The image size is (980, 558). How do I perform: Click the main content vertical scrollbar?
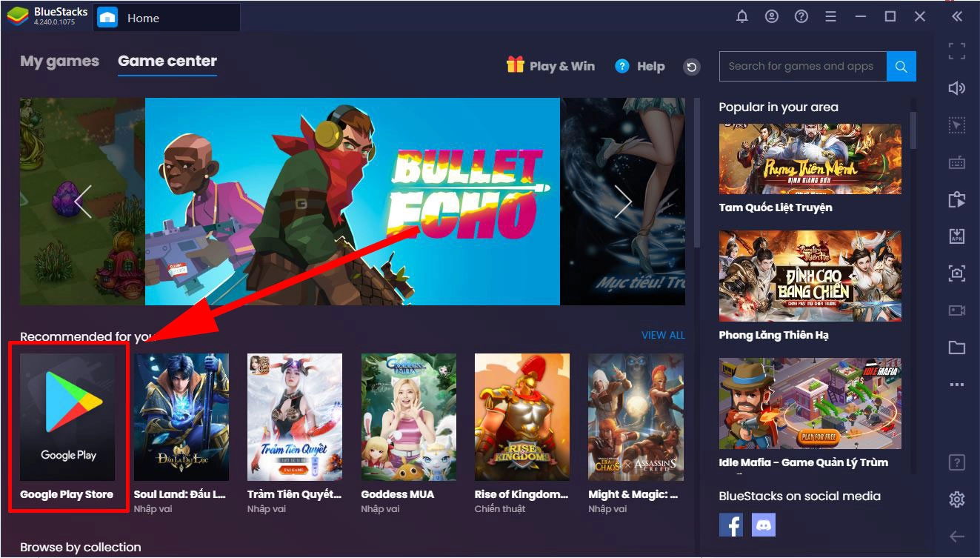point(697,172)
